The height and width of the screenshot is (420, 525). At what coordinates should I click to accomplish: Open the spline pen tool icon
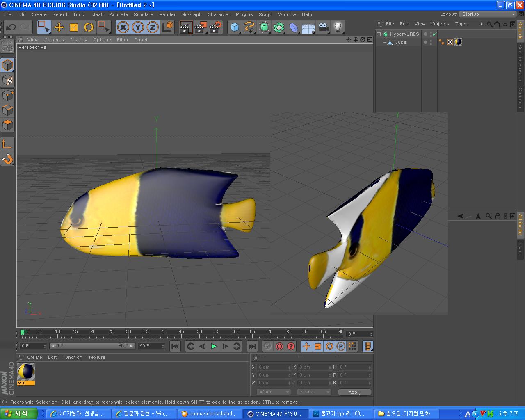coord(249,27)
